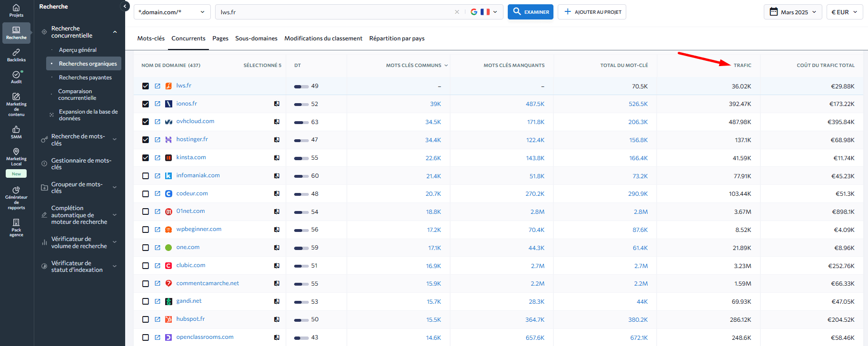The height and width of the screenshot is (346, 868).
Task: Click compare icon in ionos.fr row
Action: pos(276,104)
